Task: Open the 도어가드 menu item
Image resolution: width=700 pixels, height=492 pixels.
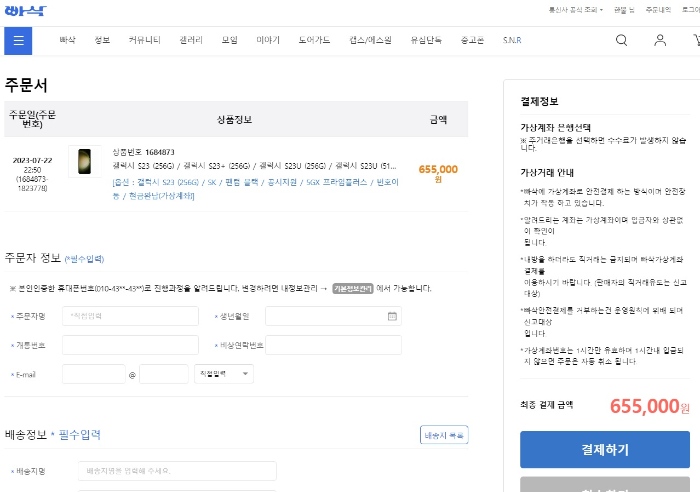Action: (x=314, y=40)
